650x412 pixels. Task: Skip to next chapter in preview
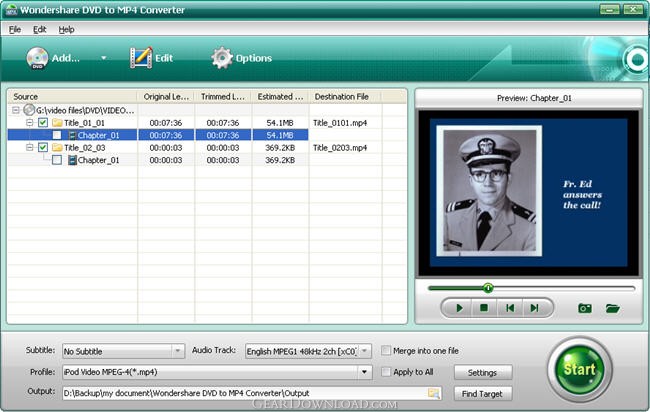[534, 308]
